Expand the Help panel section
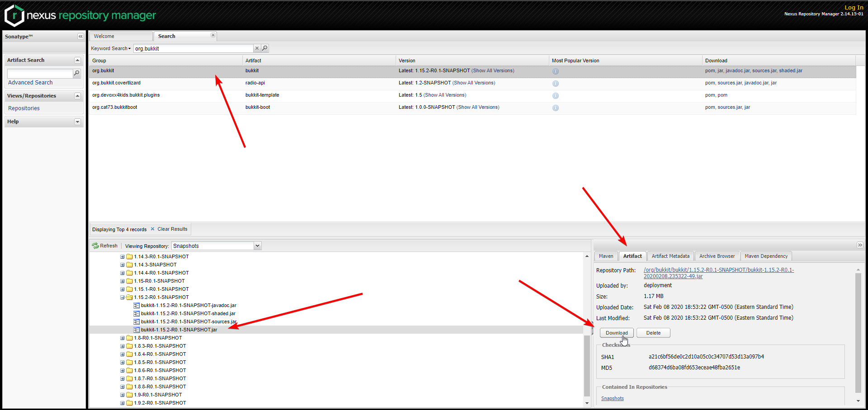Screen dimensions: 868x410 coord(77,122)
